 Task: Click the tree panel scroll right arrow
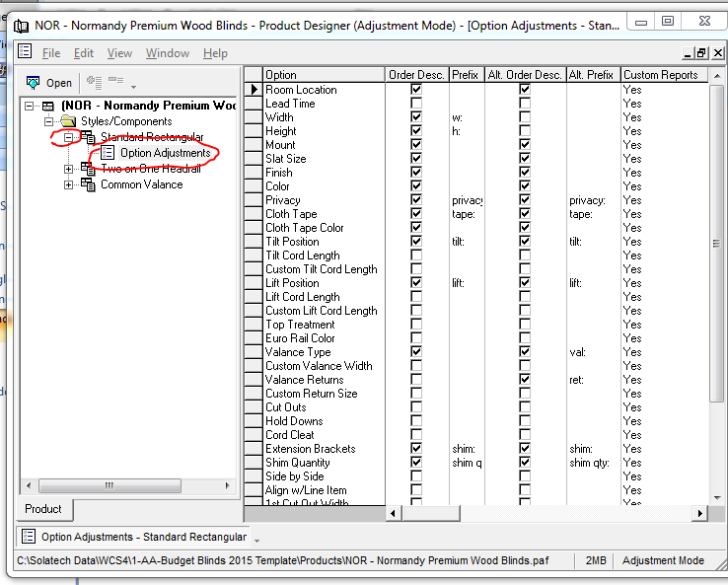[228, 485]
